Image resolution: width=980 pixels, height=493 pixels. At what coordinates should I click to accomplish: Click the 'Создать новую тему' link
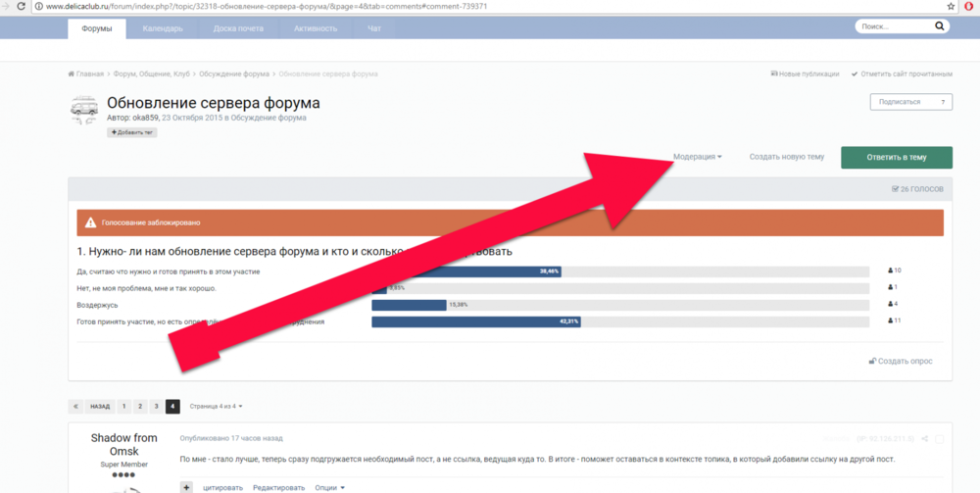click(x=786, y=157)
